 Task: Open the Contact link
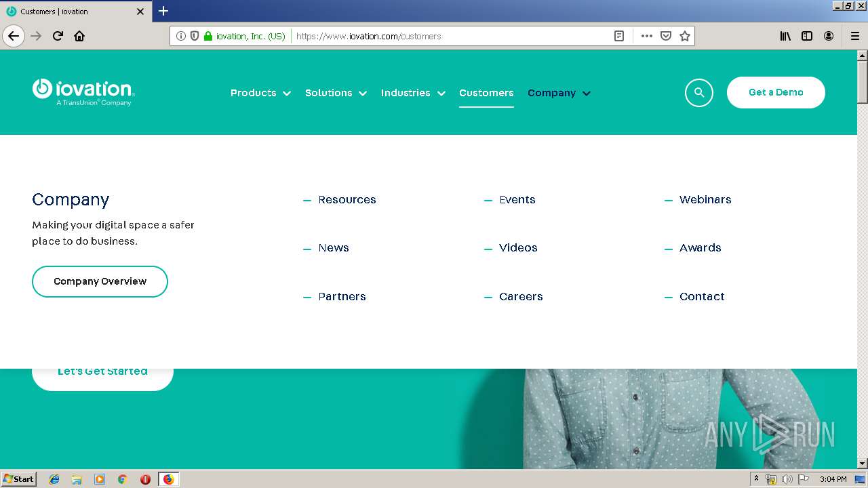[x=702, y=296]
